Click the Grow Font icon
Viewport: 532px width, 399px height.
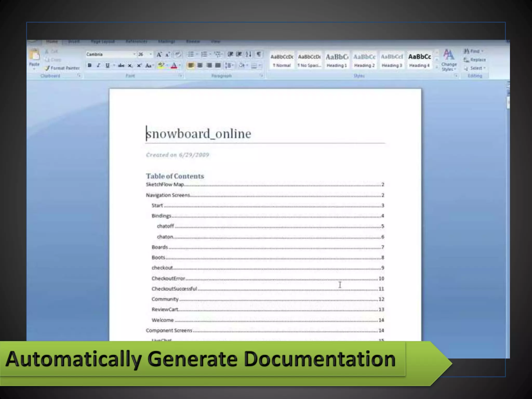click(x=159, y=54)
